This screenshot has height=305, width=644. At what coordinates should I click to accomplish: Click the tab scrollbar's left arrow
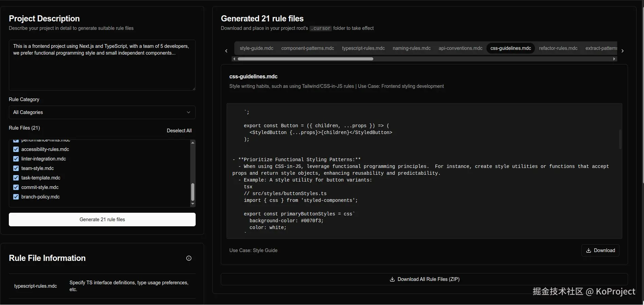point(234,59)
